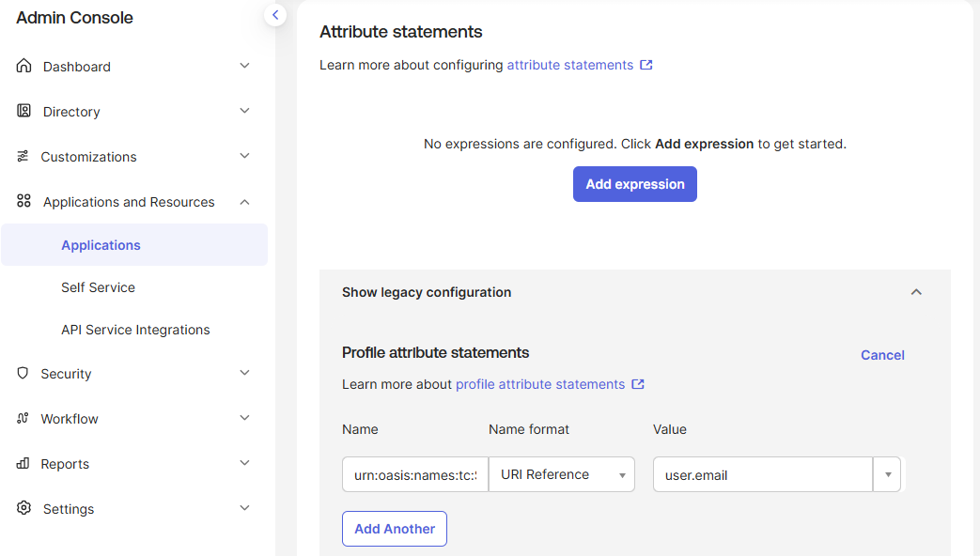Click the Value column label
Viewport: 980px width, 556px height.
point(669,429)
